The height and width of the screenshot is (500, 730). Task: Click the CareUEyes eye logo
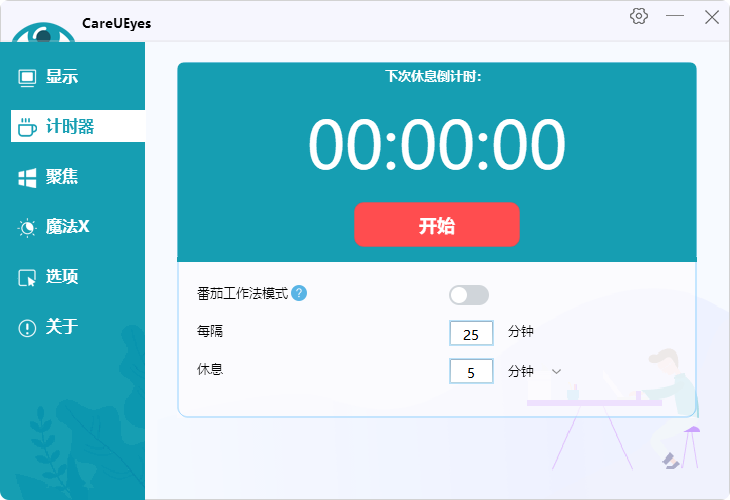pyautogui.click(x=43, y=32)
